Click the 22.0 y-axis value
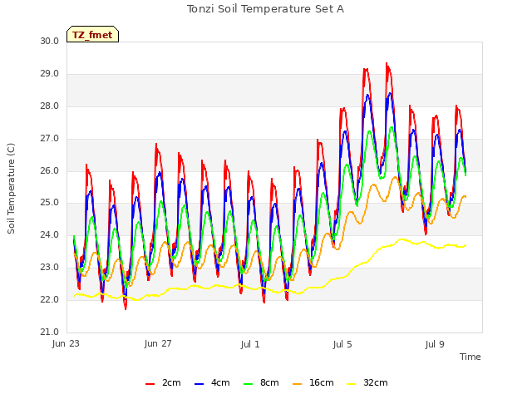 click(50, 299)
